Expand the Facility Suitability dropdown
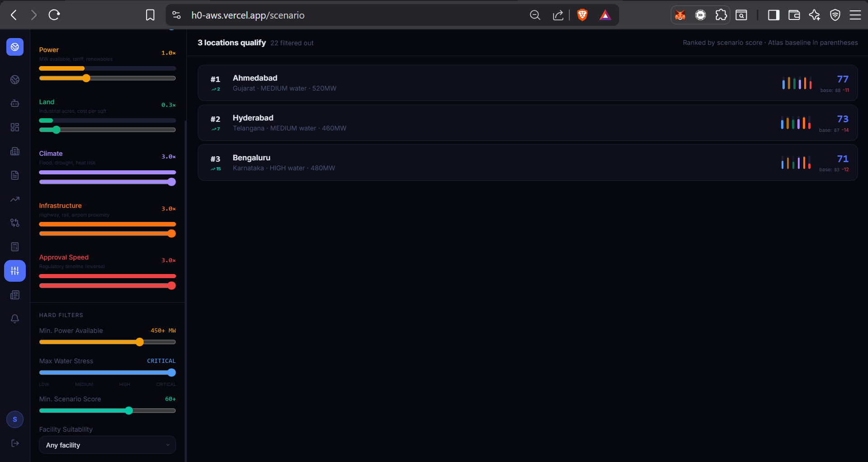868x462 pixels. [107, 445]
